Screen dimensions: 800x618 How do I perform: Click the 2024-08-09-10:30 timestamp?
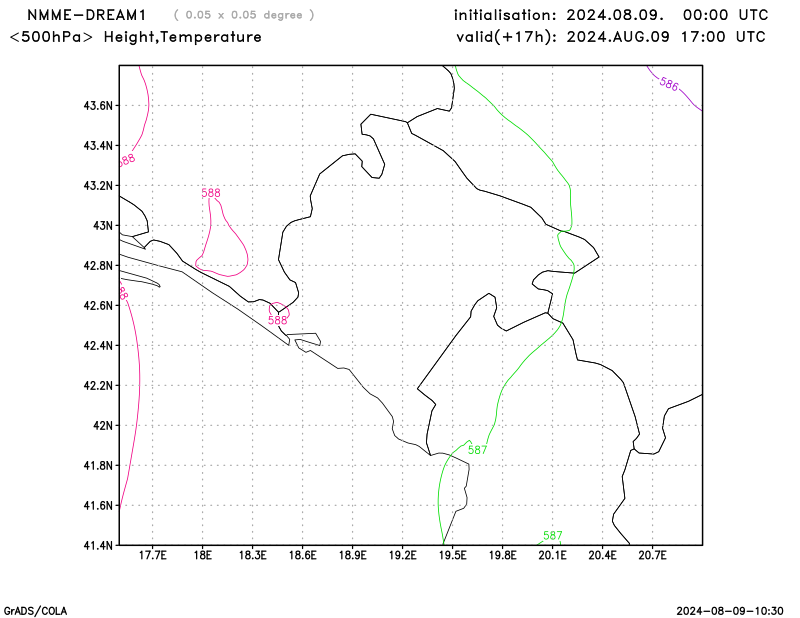(730, 611)
